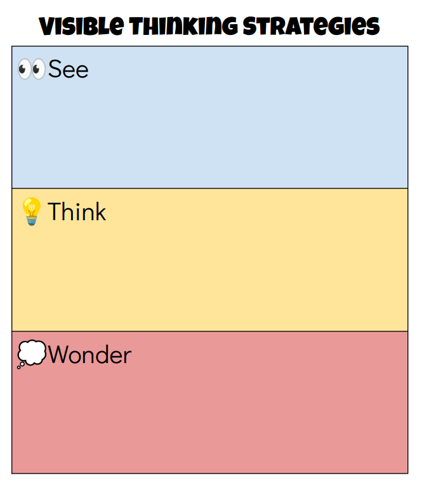Click the letter "T" in the Think label
Viewport: 424px width, 504px height.
pos(55,211)
